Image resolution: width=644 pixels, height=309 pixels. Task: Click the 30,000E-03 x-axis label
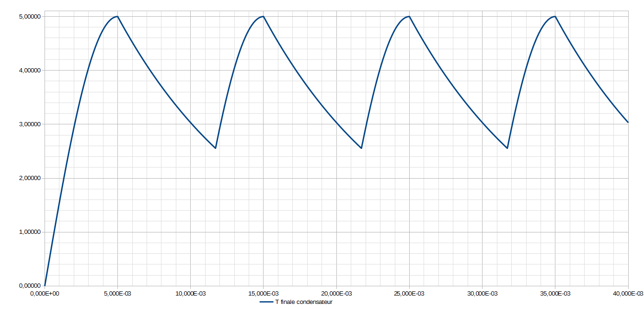482,294
